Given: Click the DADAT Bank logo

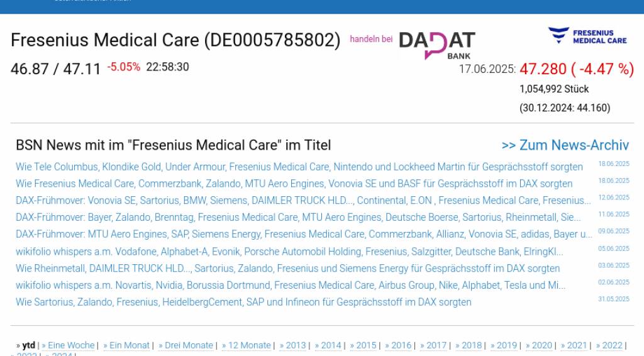Looking at the screenshot, I should pos(436,45).
